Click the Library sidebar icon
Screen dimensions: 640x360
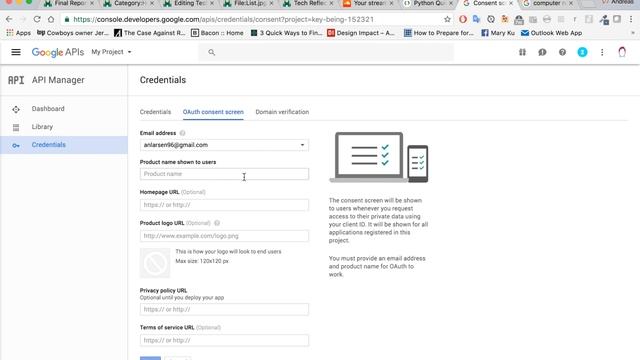(16, 127)
